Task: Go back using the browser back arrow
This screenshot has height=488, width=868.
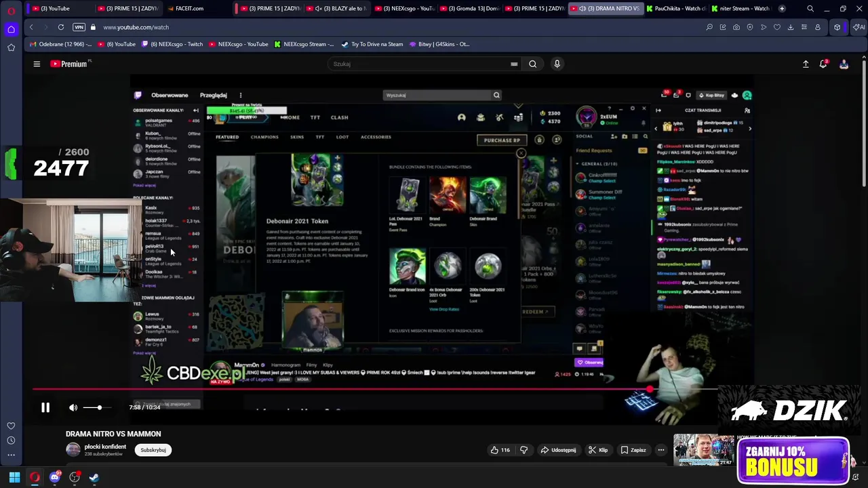Action: pyautogui.click(x=31, y=27)
